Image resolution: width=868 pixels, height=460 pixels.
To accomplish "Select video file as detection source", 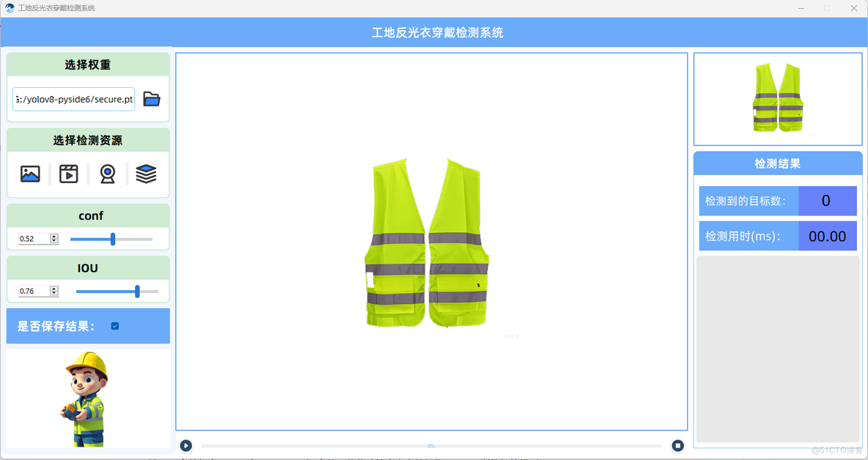I will tap(69, 174).
